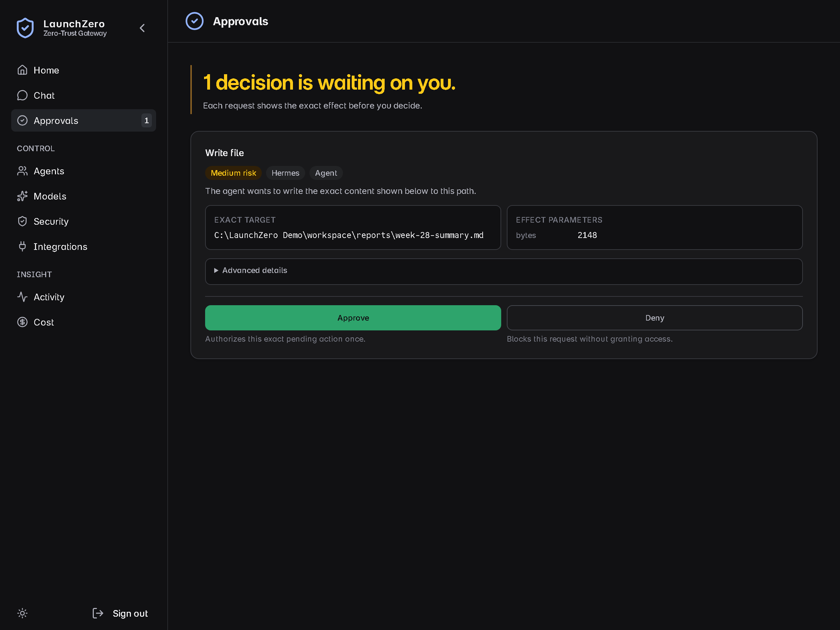Toggle light/dark theme sun icon
This screenshot has width=840, height=630.
point(22,613)
